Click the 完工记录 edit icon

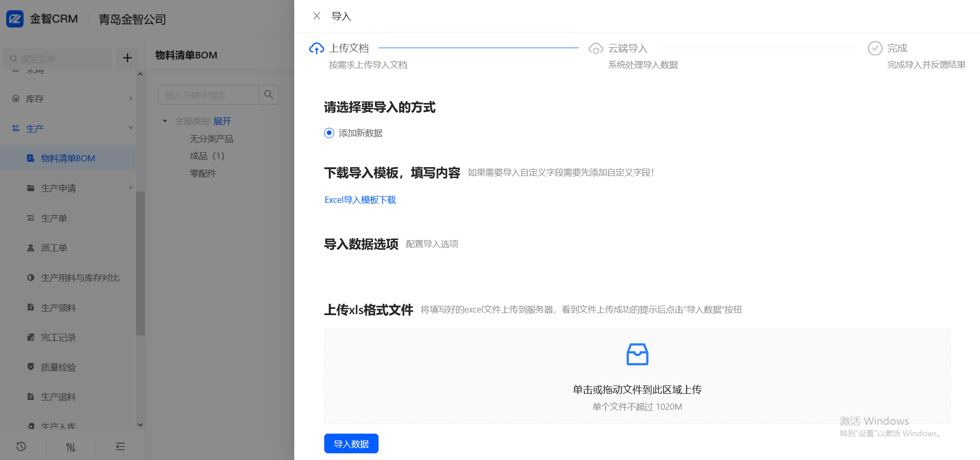[31, 337]
